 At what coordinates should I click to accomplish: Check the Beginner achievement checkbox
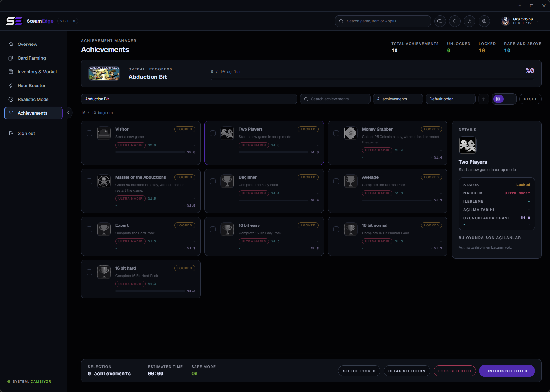pyautogui.click(x=213, y=181)
